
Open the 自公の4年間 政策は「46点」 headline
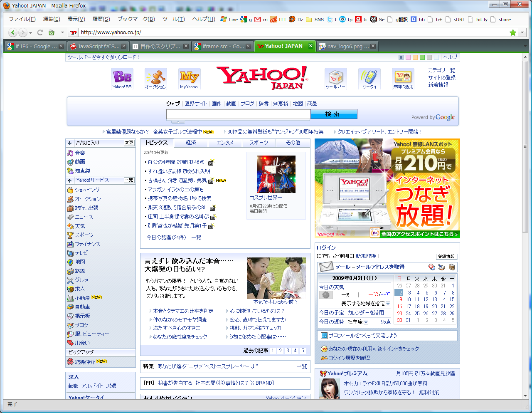click(177, 162)
